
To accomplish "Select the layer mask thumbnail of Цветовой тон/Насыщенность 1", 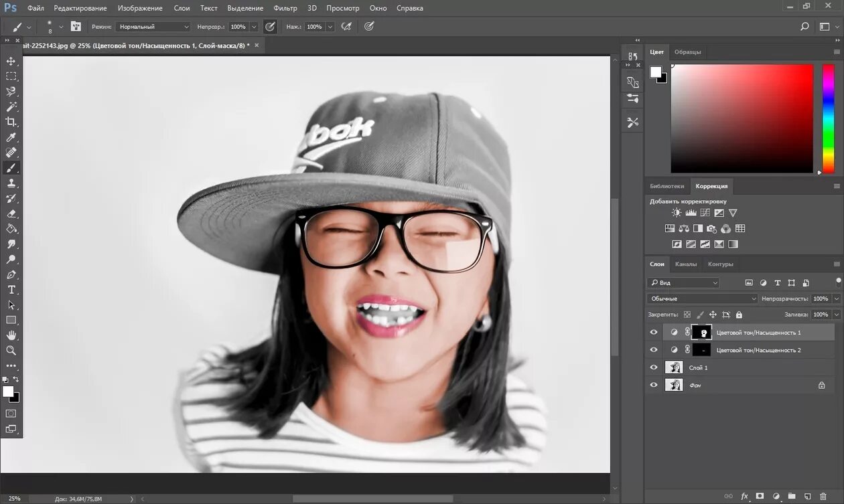I will 701,332.
